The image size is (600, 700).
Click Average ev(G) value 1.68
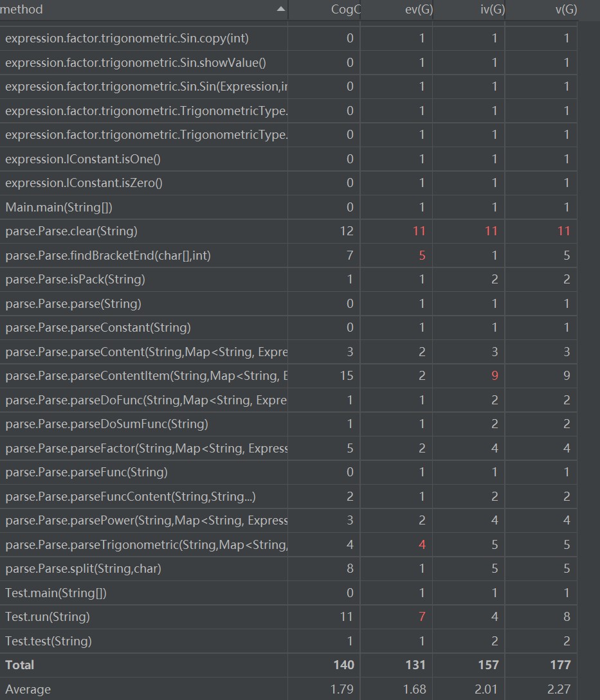pos(415,689)
